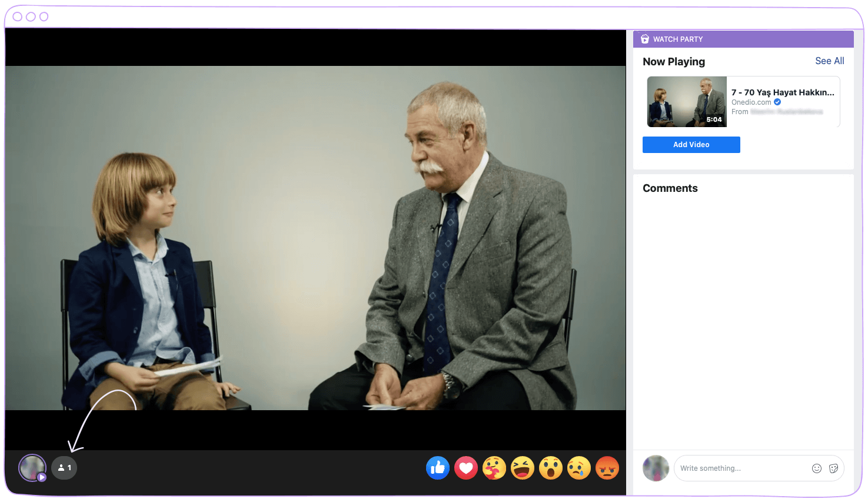Viewport: 868px width, 502px height.
Task: Click the verified badge next to Onedio.com
Action: [x=777, y=102]
